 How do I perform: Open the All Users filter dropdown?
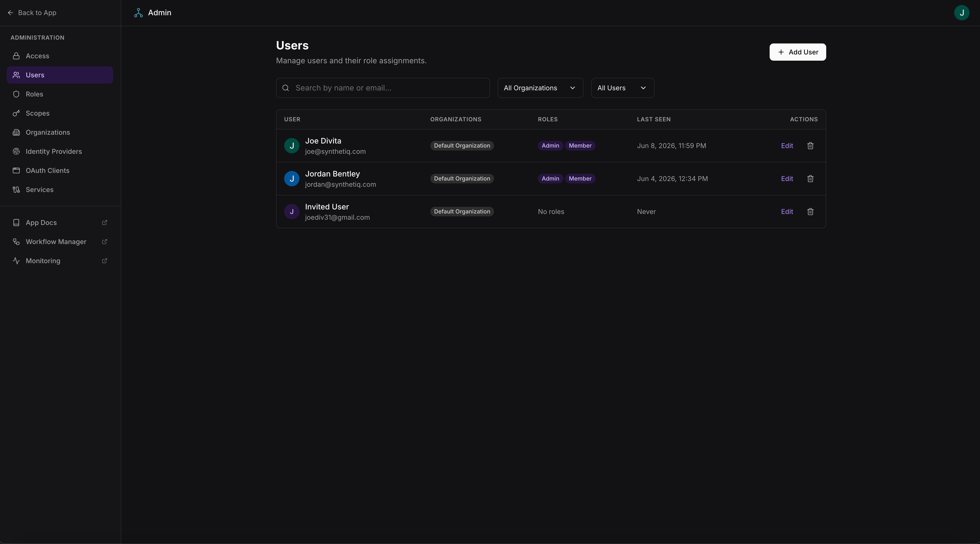pos(622,88)
